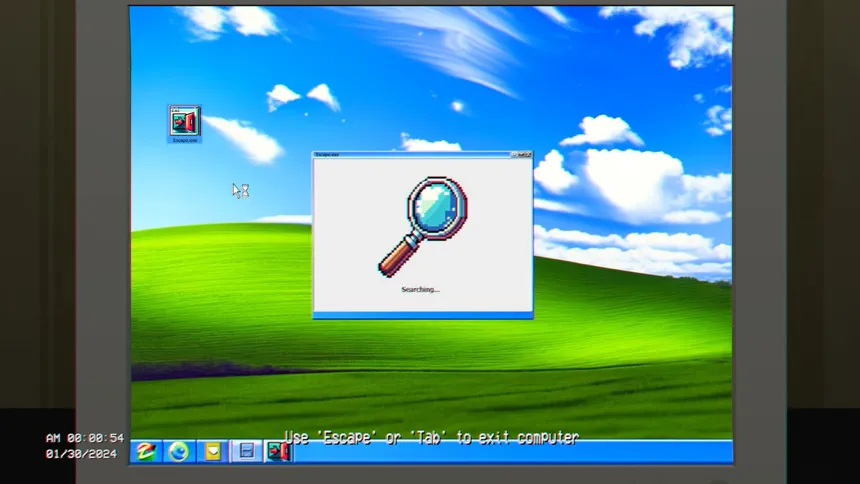The height and width of the screenshot is (484, 860).
Task: Switch to the Escape.exe taskbar button
Action: tap(279, 452)
